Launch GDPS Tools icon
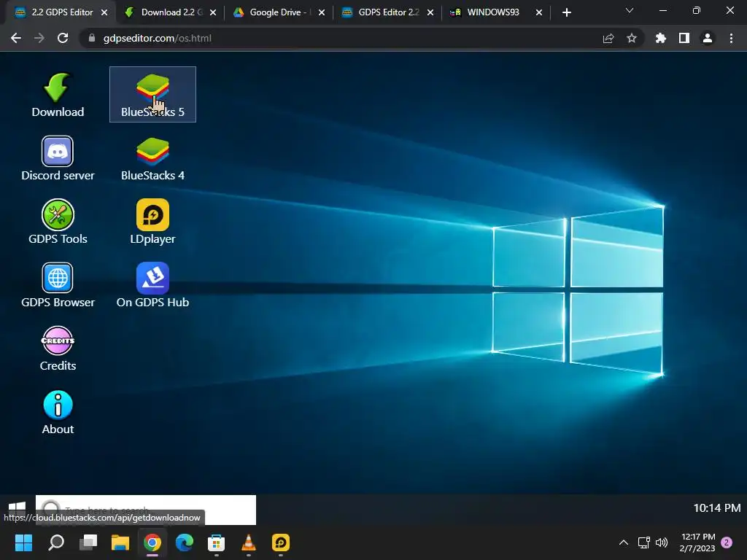 [58, 222]
